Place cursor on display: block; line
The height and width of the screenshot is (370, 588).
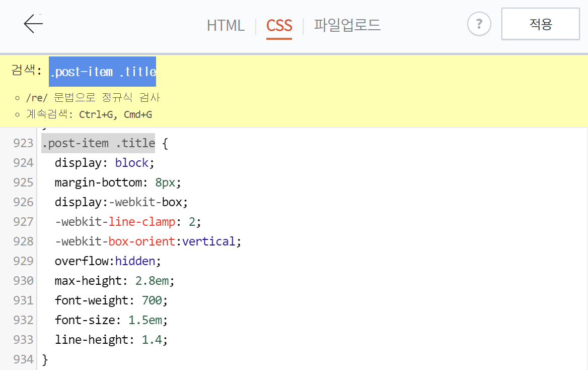[104, 163]
